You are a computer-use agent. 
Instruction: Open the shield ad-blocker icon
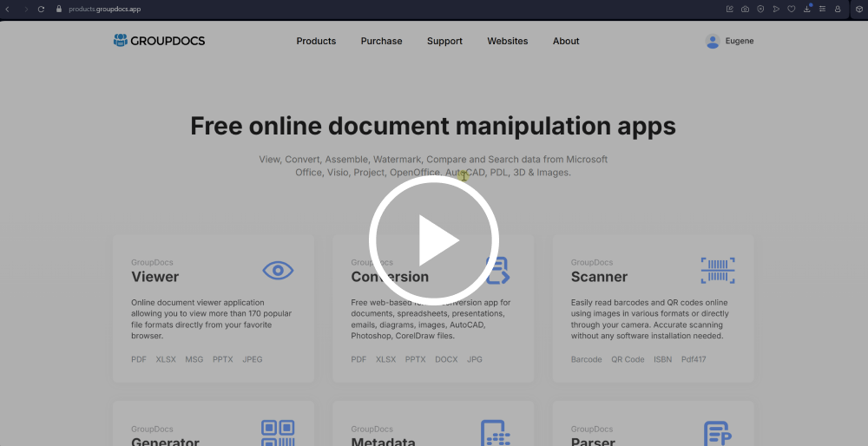point(760,10)
